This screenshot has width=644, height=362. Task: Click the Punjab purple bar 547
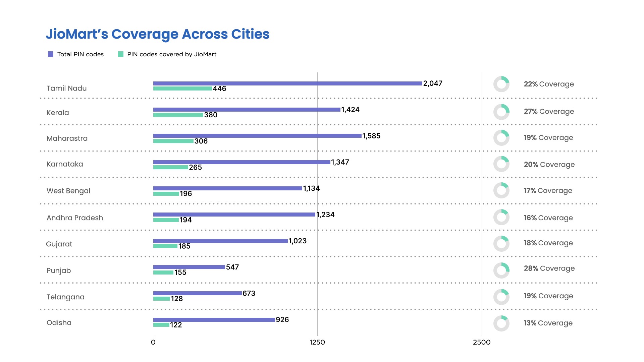click(x=189, y=267)
